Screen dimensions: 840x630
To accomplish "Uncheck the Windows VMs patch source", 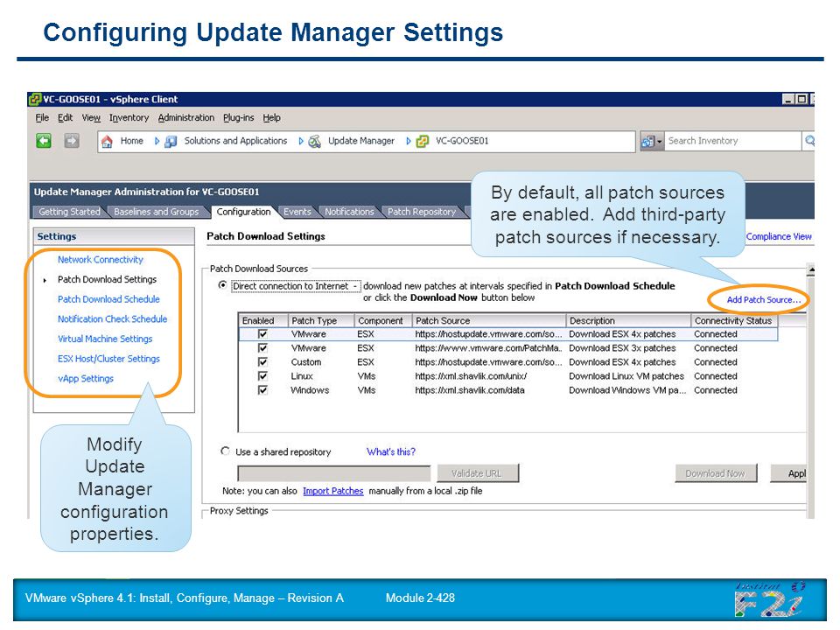I will coord(262,389).
